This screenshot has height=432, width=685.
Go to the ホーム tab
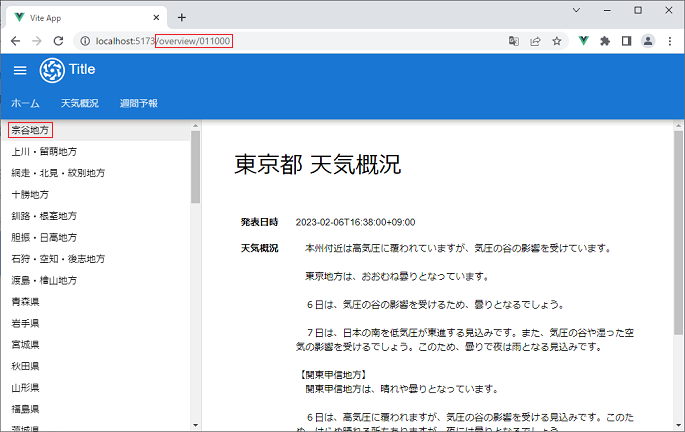25,103
